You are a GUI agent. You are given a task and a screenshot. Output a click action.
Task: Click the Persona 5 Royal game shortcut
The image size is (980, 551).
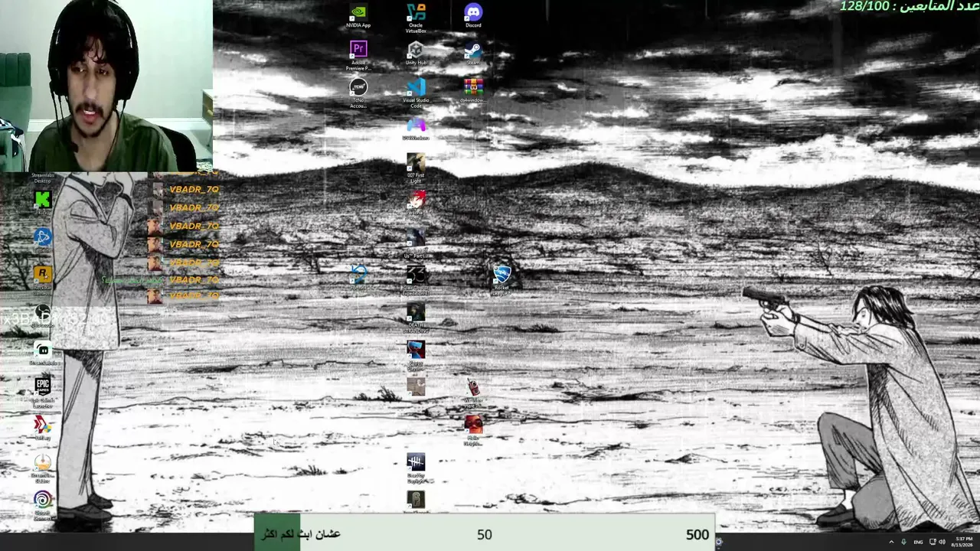pyautogui.click(x=416, y=205)
